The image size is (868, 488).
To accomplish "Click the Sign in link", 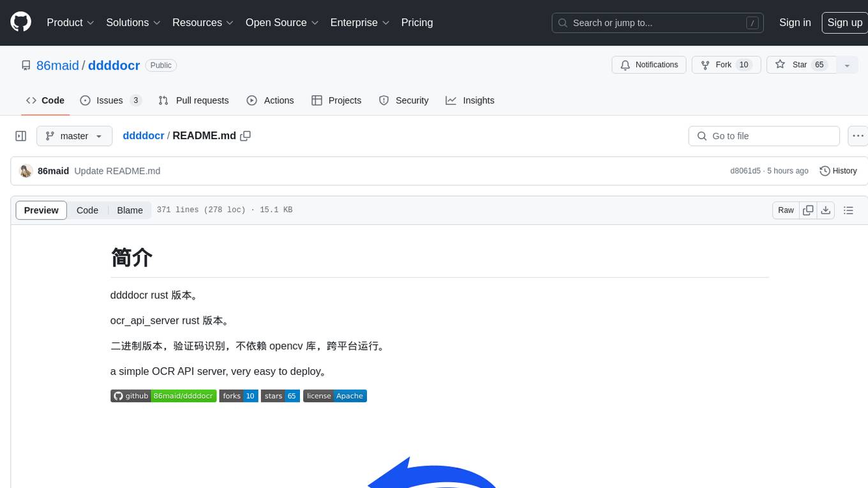I will (795, 22).
